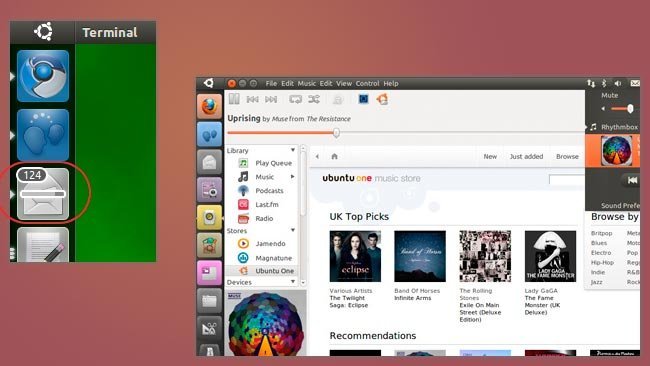The image size is (650, 366).
Task: Open Lady GaGa Fame Monster cover
Action: point(550,256)
